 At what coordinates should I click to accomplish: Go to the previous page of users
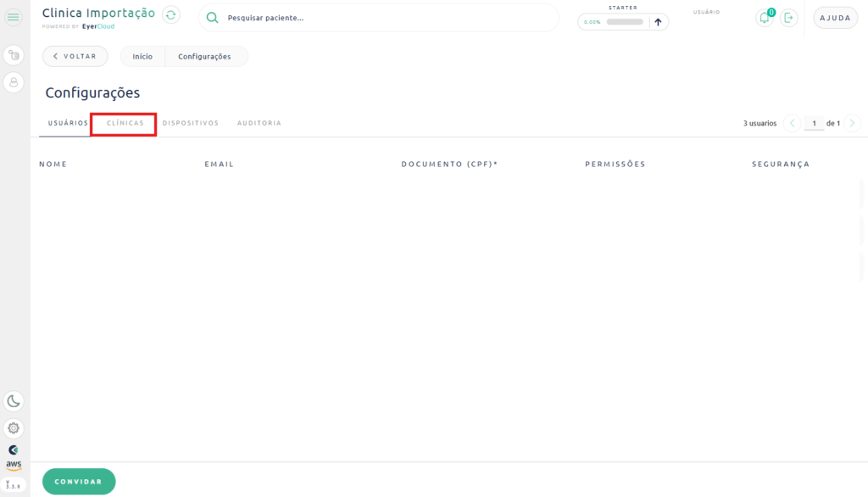(x=793, y=123)
